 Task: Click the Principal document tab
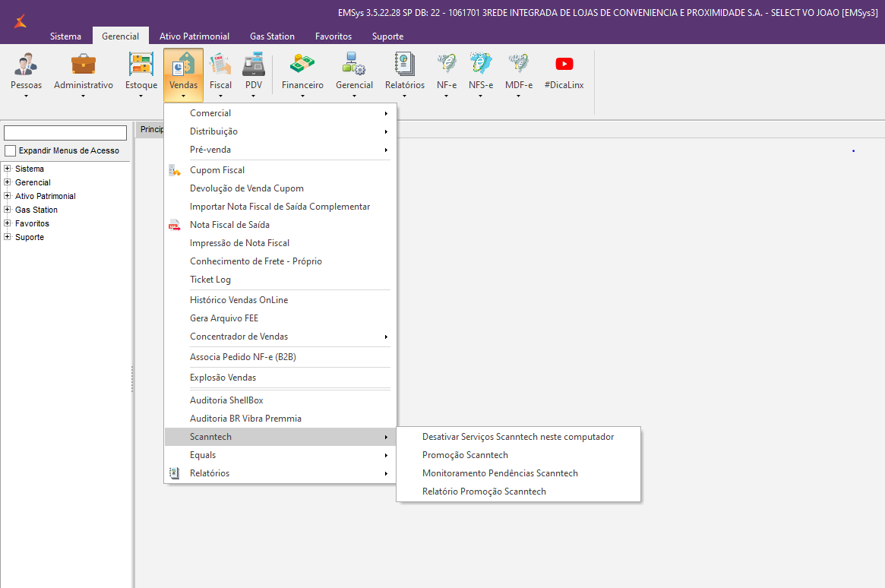point(150,129)
